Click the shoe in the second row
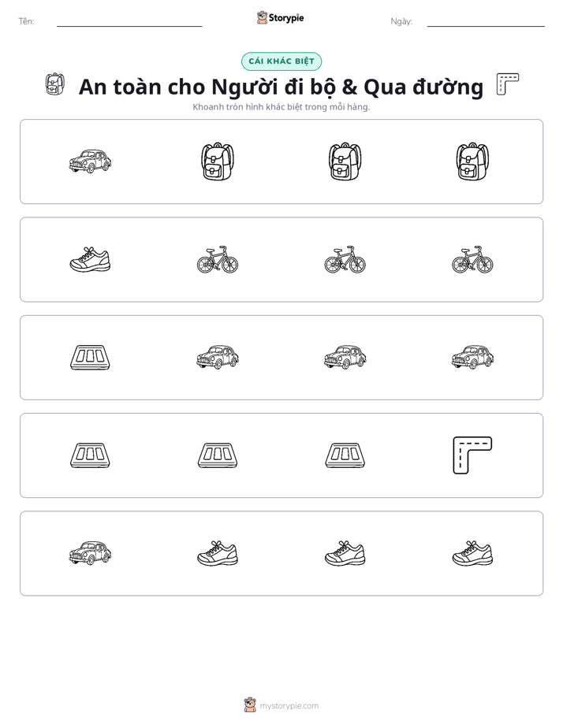 90,259
